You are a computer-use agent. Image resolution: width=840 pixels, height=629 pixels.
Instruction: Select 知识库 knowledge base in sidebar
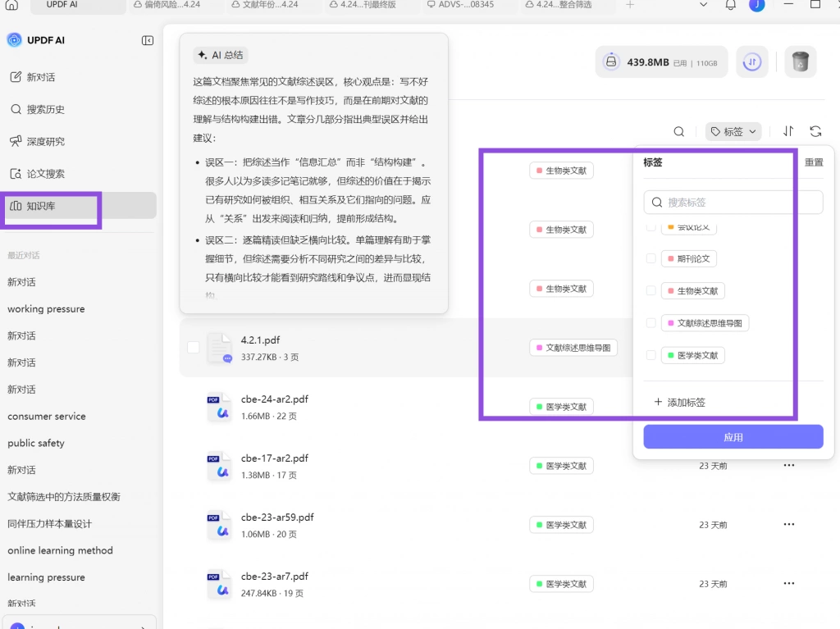[x=80, y=206]
